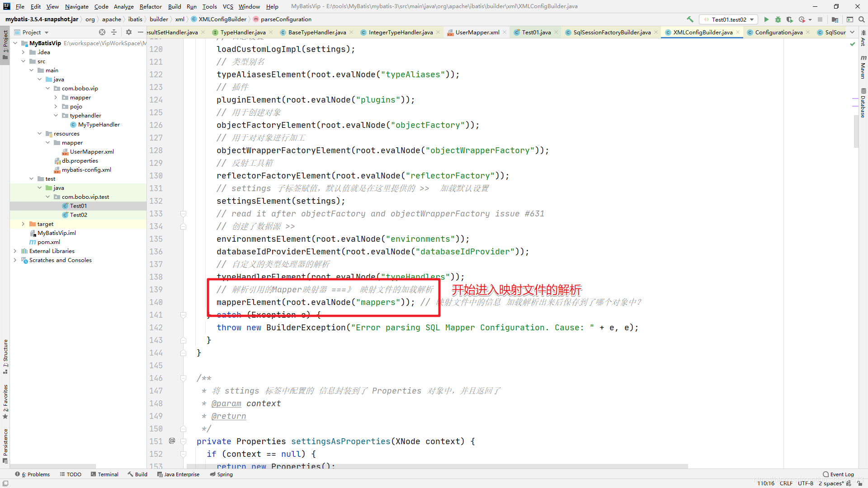This screenshot has width=868, height=488.
Task: Click the Build Project hammer icon
Action: 690,19
